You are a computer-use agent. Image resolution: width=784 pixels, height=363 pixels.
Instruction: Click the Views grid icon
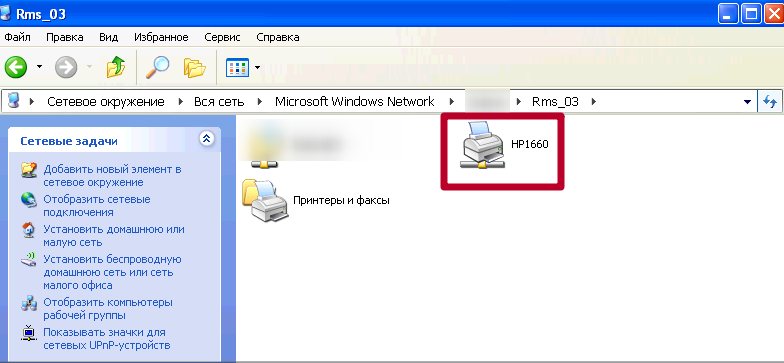coord(238,67)
